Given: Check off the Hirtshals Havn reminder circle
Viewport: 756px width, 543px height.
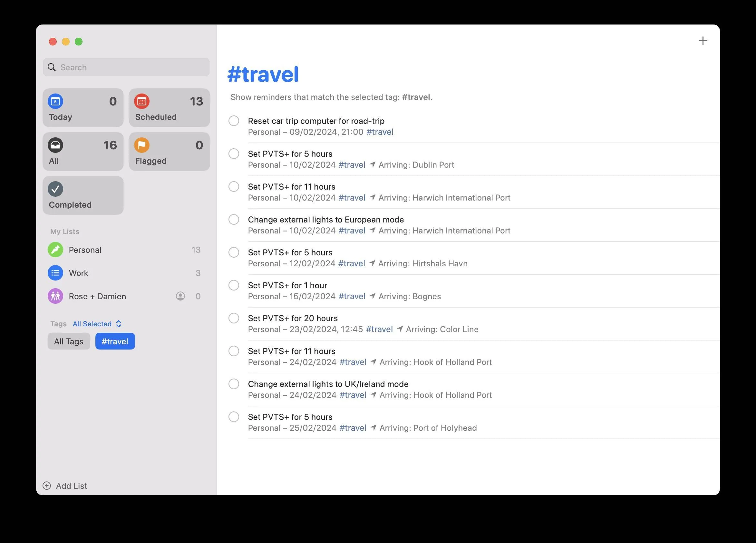Looking at the screenshot, I should click(x=234, y=252).
